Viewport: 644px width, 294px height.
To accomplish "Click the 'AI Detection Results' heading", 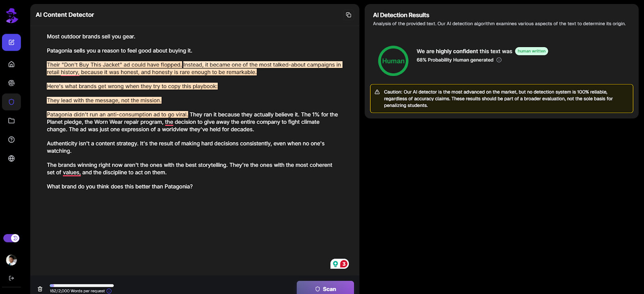I will point(401,15).
